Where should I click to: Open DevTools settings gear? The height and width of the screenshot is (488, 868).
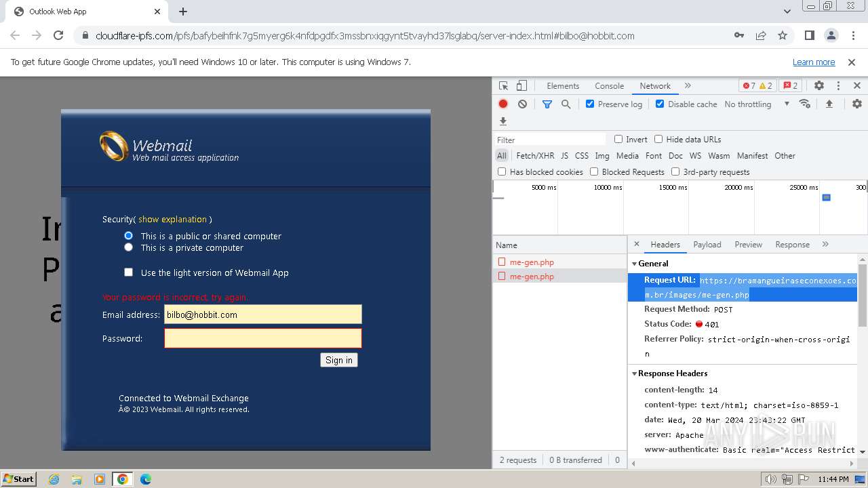click(x=819, y=86)
